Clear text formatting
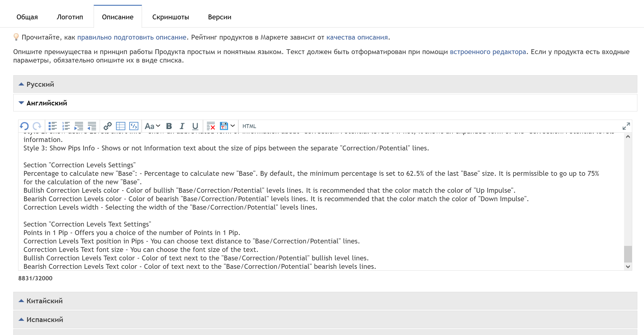 (x=211, y=126)
